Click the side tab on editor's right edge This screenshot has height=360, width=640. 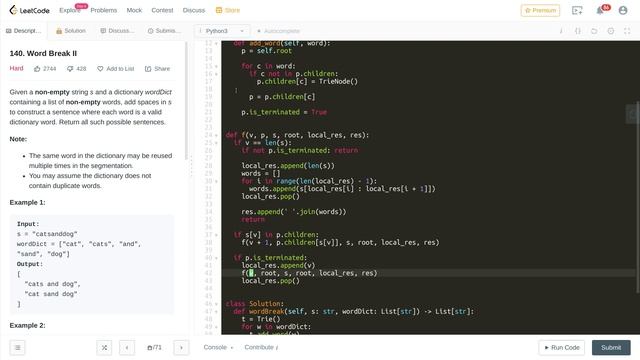tap(633, 114)
